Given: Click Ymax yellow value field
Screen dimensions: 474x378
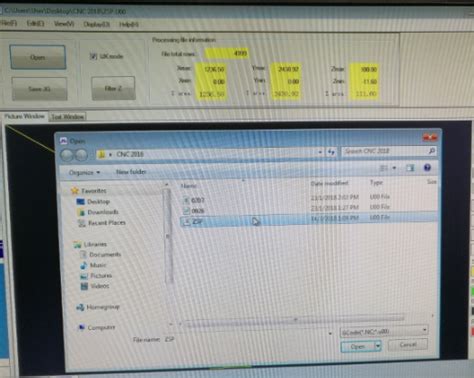Looking at the screenshot, I should [286, 69].
